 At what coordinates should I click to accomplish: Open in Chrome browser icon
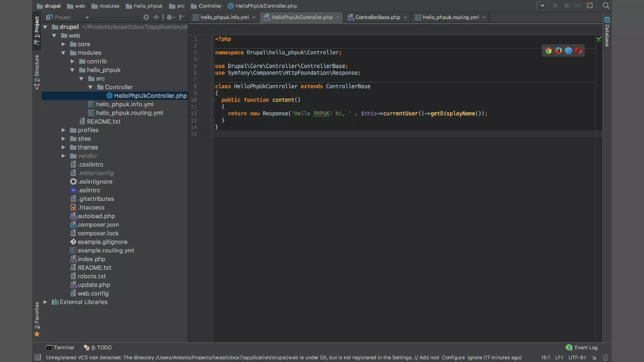(548, 51)
